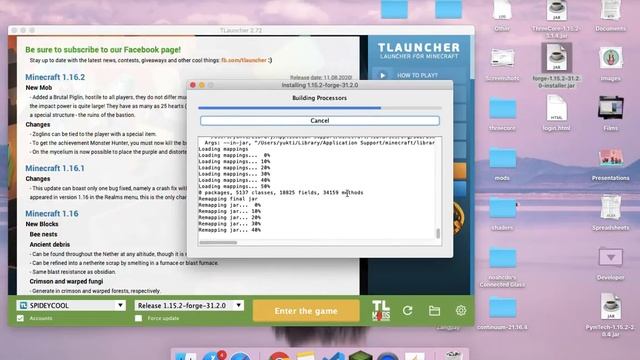Click the refresh versions icon in TLauncher

(x=407, y=311)
